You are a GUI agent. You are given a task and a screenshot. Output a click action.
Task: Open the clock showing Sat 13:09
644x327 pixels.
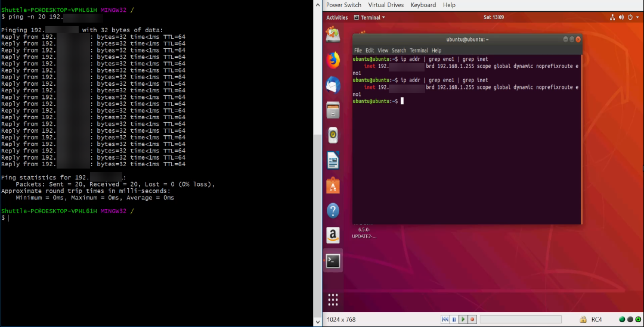(x=494, y=17)
